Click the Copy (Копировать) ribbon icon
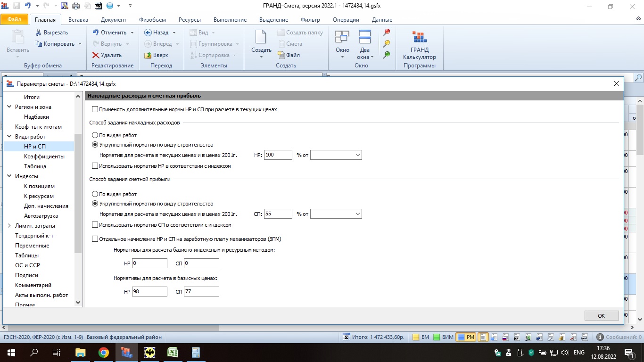Viewport: 644px width, 362px height. 39,44
